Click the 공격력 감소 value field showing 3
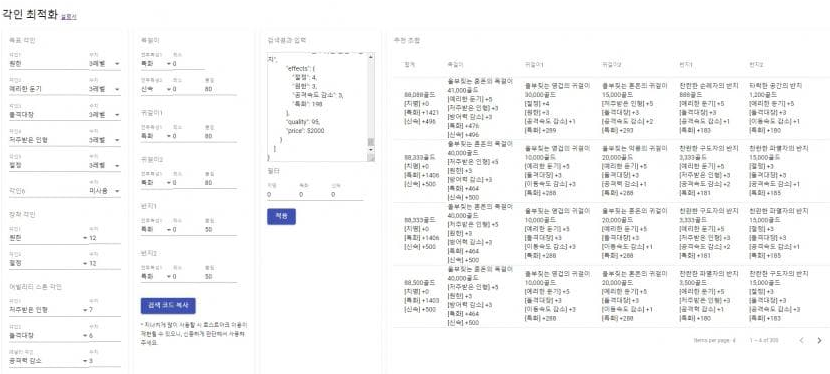Screen dimensions: 830x374 click(105, 361)
